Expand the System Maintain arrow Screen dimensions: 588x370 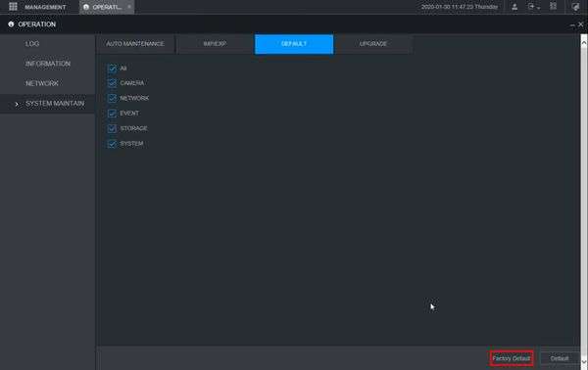17,104
